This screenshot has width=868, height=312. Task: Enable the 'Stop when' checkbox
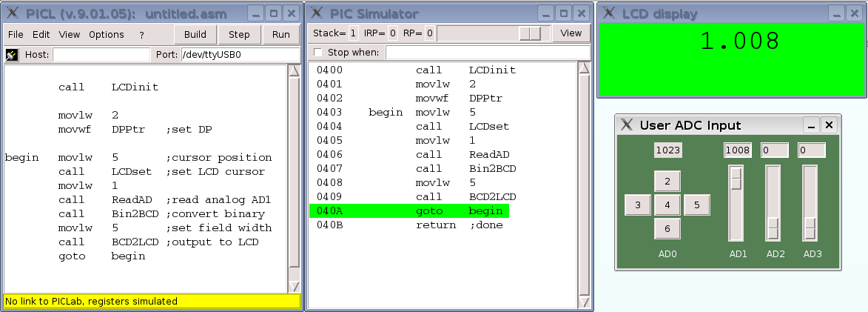point(318,52)
